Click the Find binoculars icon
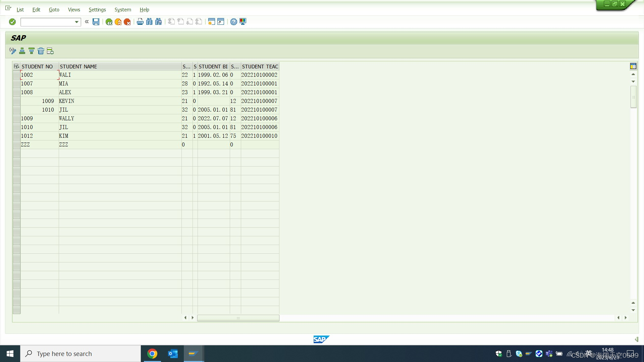The height and width of the screenshot is (362, 644). tap(149, 22)
